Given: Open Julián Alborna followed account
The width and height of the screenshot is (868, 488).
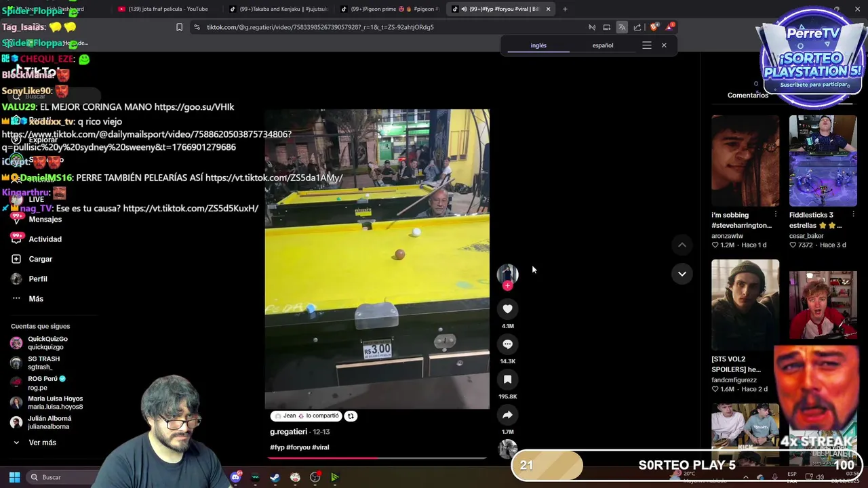Looking at the screenshot, I should pos(49,422).
